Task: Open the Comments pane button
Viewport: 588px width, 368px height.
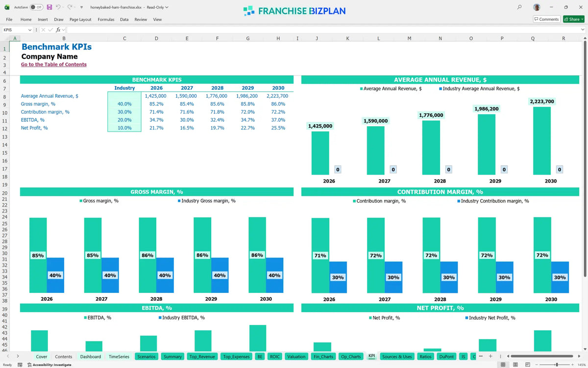Action: 546,19
